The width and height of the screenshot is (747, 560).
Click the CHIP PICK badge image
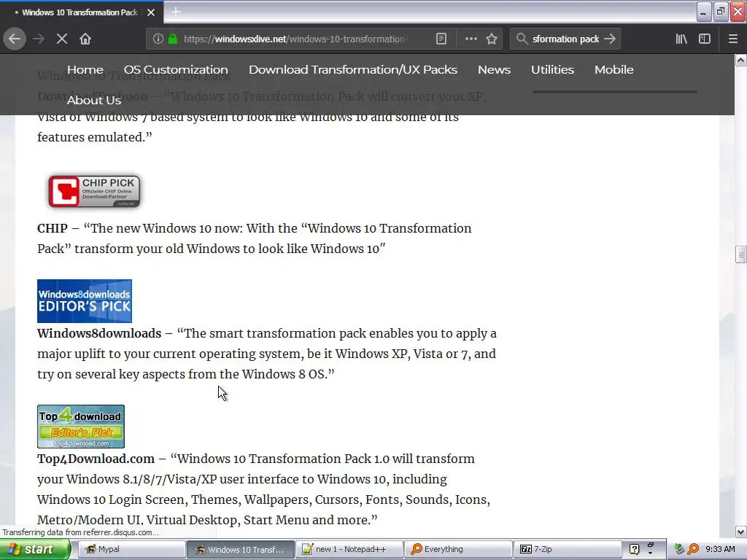94,192
